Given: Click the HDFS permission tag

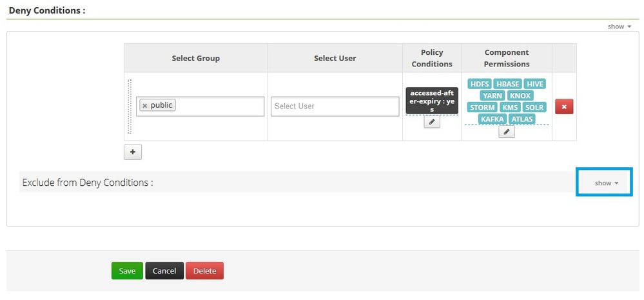Looking at the screenshot, I should pos(480,84).
